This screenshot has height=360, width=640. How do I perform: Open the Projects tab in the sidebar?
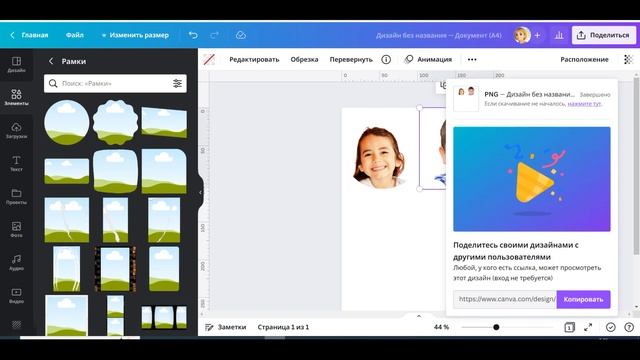click(x=16, y=197)
